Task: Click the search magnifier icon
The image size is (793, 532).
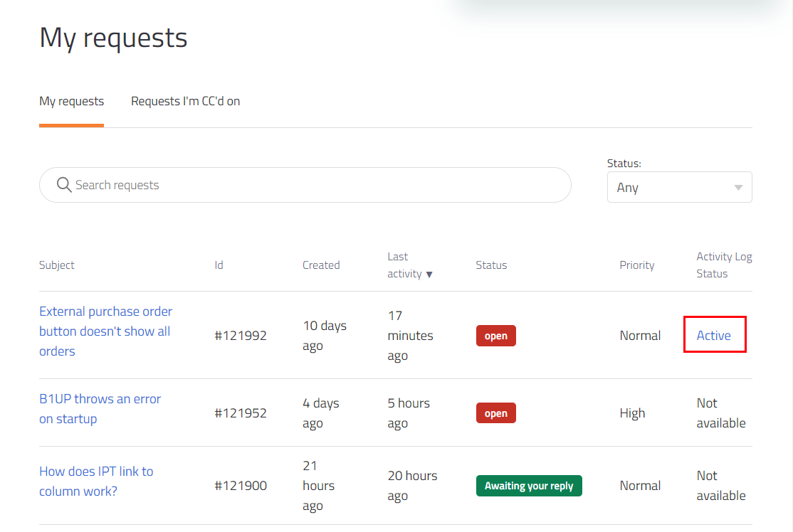Action: point(64,185)
